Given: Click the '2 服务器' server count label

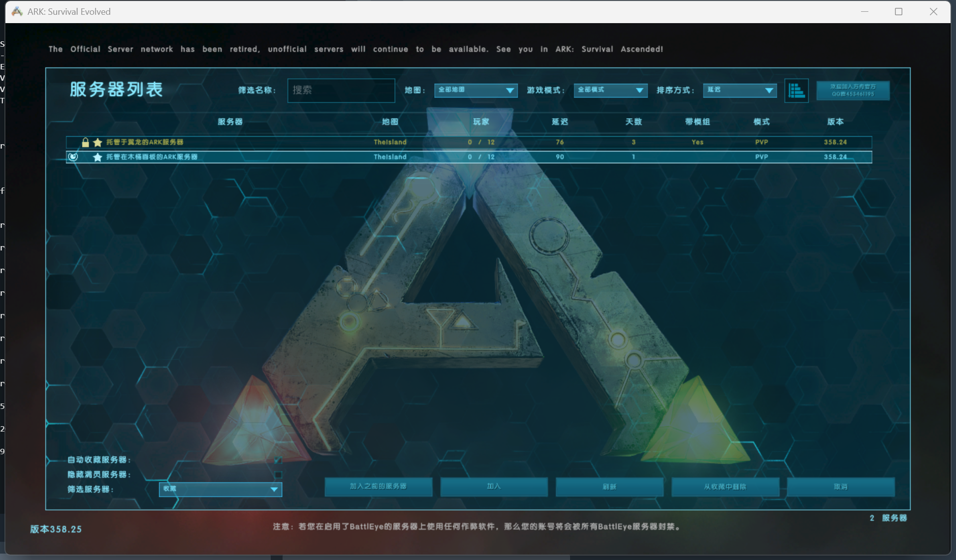Looking at the screenshot, I should [x=888, y=518].
